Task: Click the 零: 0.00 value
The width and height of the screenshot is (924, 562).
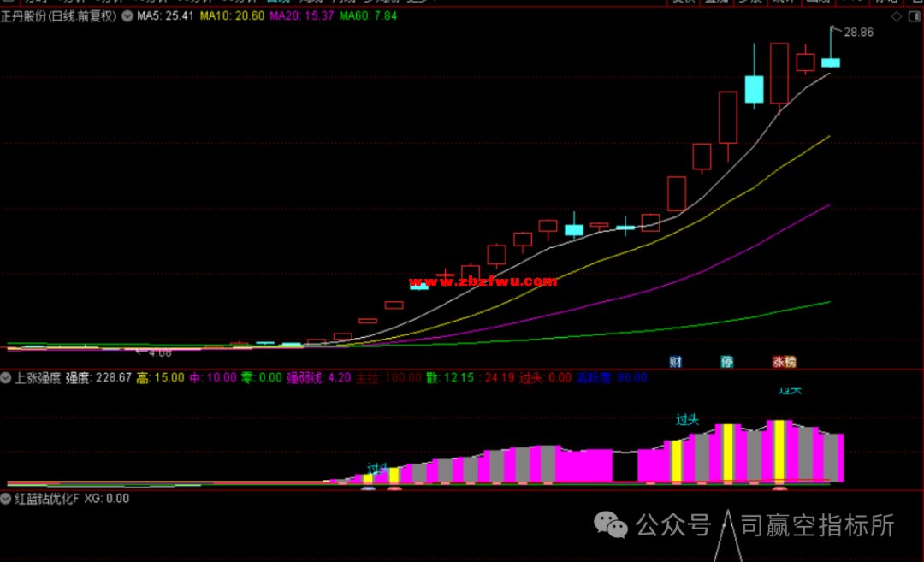Action: pos(262,378)
